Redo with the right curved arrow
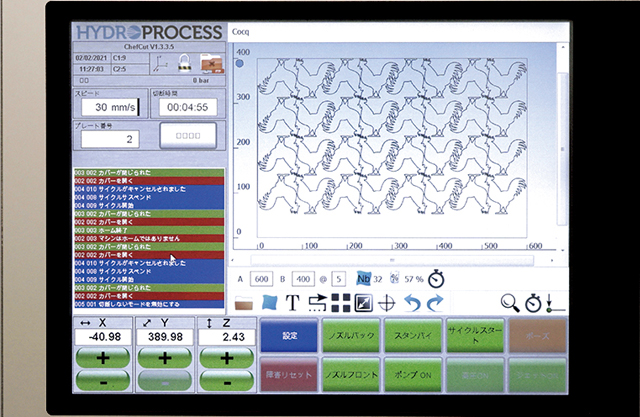The width and height of the screenshot is (640, 417). tap(434, 302)
